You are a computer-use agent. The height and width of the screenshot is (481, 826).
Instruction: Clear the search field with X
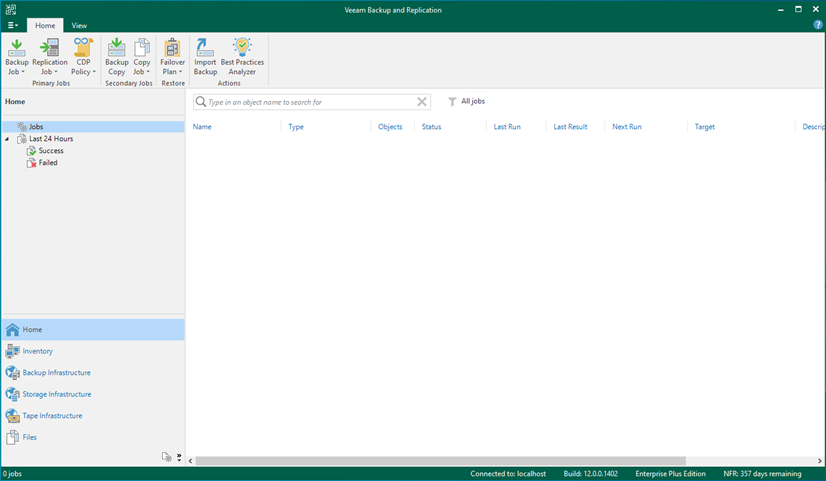pos(422,102)
